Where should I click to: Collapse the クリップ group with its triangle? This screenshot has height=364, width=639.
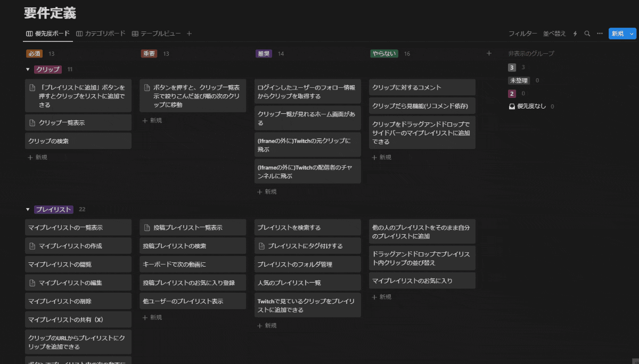click(x=28, y=69)
